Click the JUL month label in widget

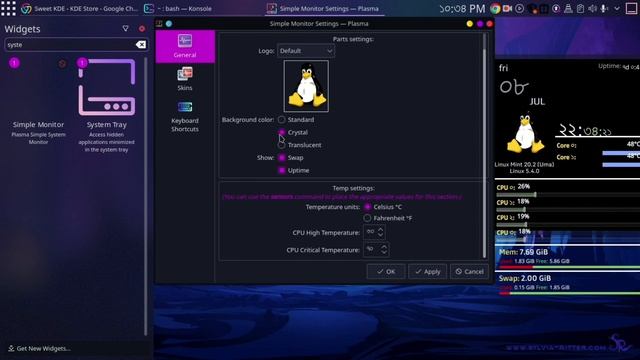click(537, 101)
